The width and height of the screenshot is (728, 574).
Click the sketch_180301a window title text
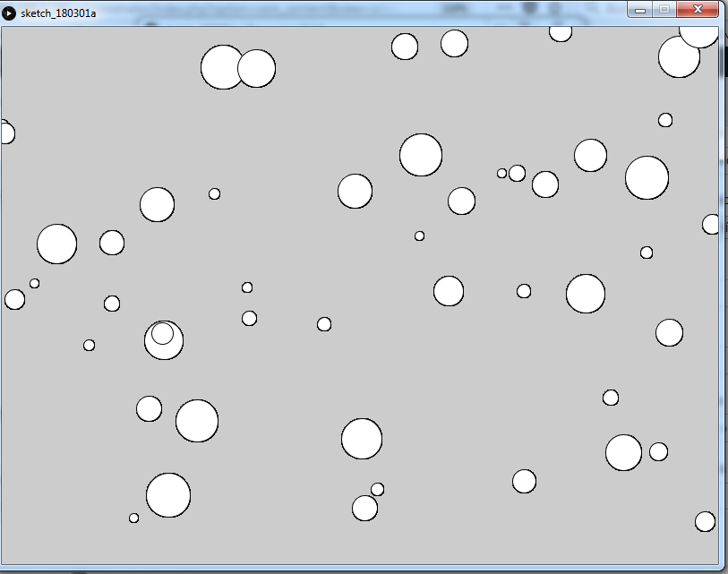tap(58, 13)
